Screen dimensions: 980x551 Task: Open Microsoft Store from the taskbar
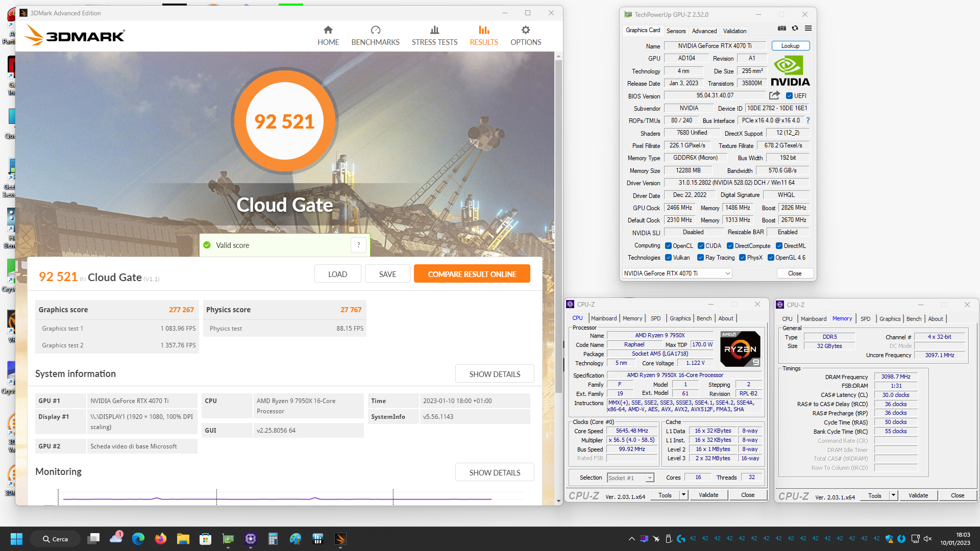[206, 539]
